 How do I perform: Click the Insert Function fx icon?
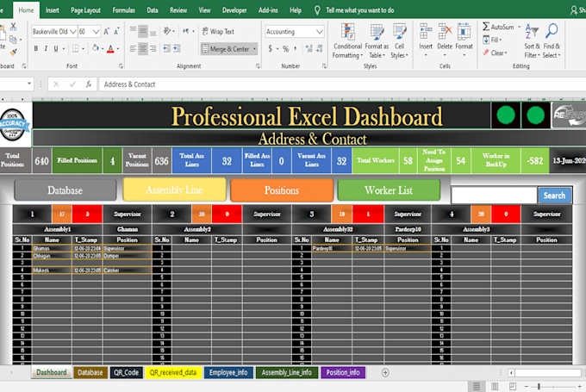point(88,85)
